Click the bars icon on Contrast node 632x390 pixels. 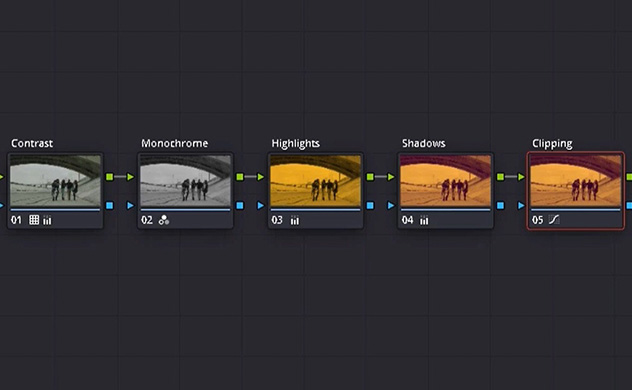(47, 220)
